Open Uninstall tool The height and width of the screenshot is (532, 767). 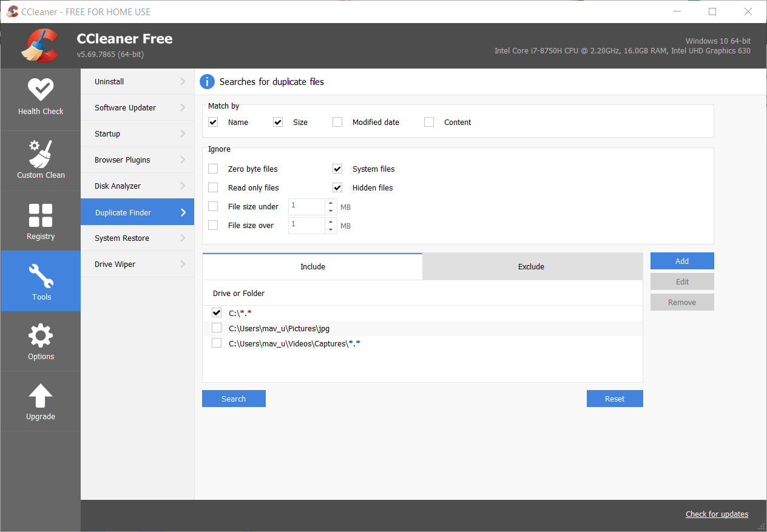[138, 81]
